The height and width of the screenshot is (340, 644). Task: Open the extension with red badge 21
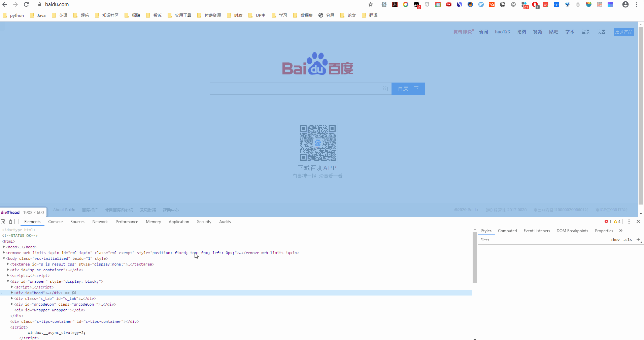point(525,5)
